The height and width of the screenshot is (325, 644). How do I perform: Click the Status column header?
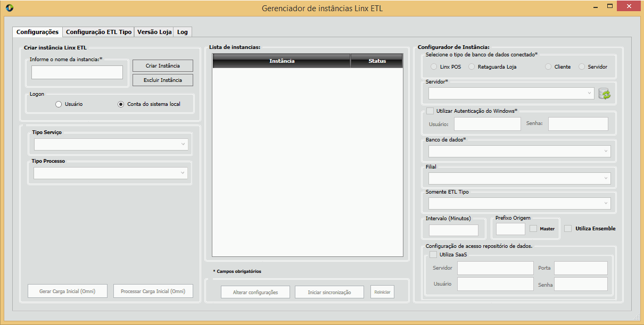pyautogui.click(x=377, y=61)
